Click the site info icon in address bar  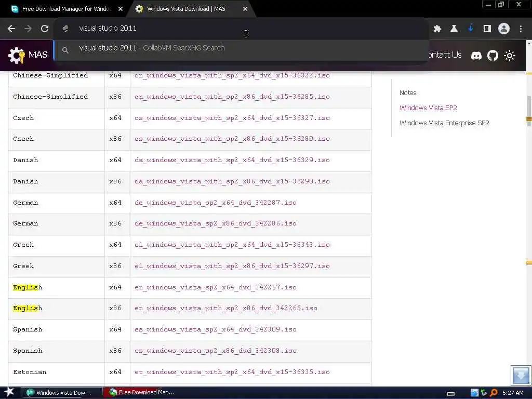point(65,29)
